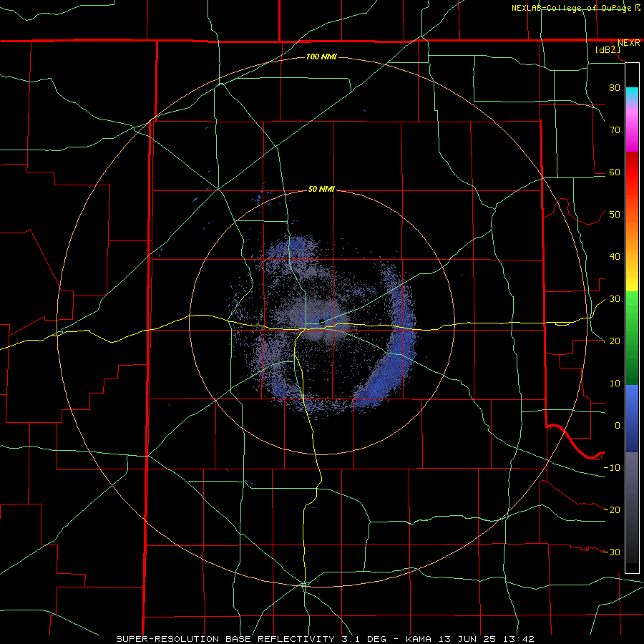Click the blue crescent echo southeast of radar
This screenshot has width=644, height=644.
[x=386, y=370]
